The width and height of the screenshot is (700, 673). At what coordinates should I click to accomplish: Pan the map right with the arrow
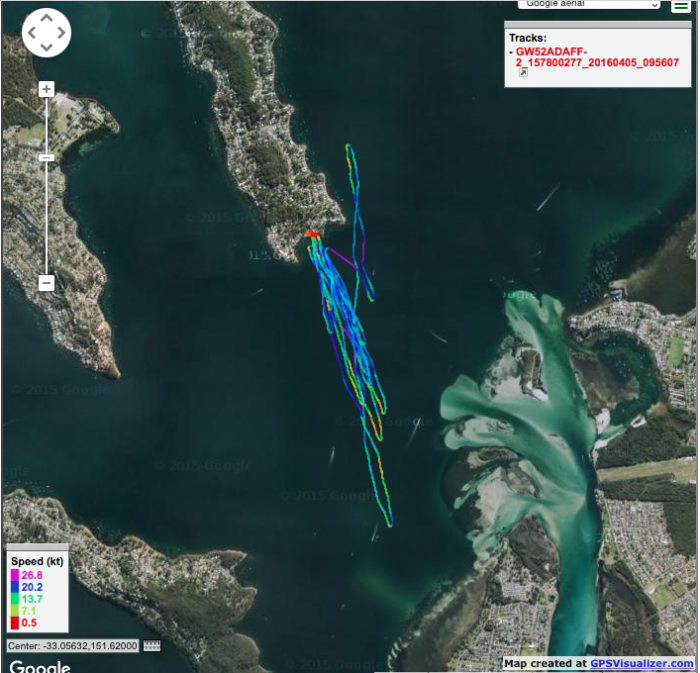coord(61,33)
